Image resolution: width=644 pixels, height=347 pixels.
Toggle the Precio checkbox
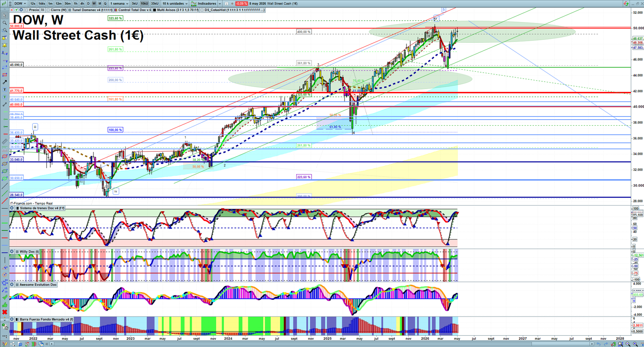27,10
